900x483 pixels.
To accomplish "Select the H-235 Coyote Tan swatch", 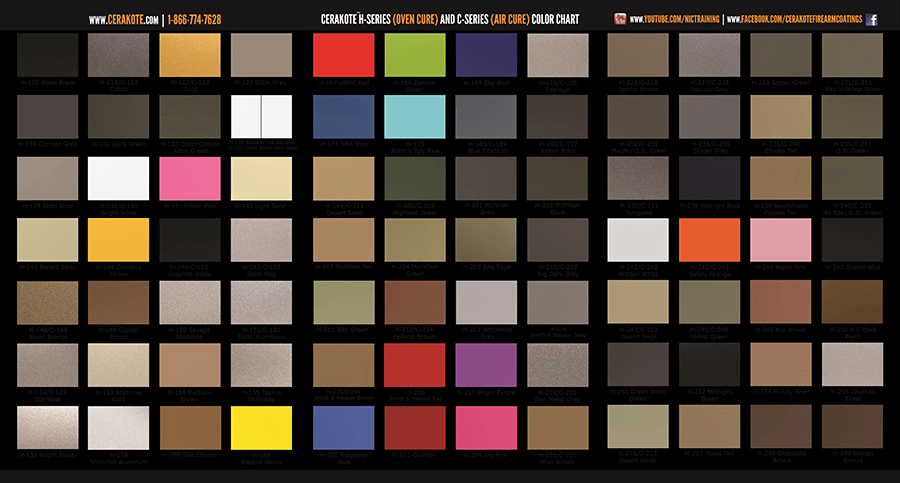I will pos(781,117).
